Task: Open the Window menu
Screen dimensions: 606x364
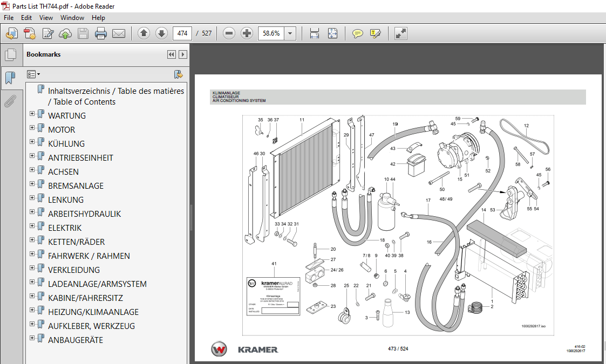Action: 72,17
